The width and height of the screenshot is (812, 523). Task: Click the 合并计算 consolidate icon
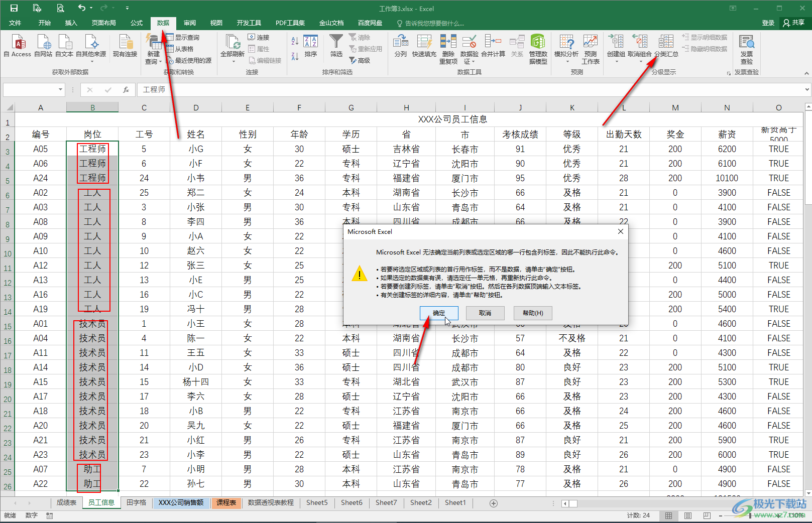493,42
